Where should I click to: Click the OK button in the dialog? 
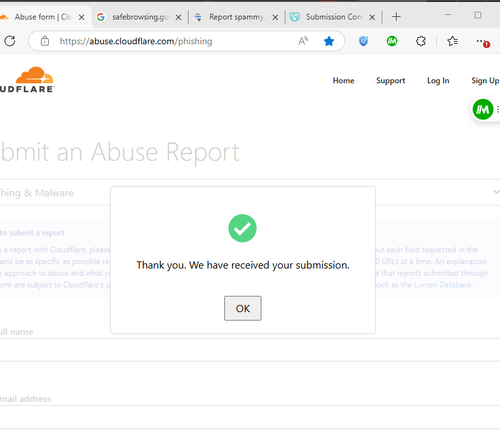[243, 308]
